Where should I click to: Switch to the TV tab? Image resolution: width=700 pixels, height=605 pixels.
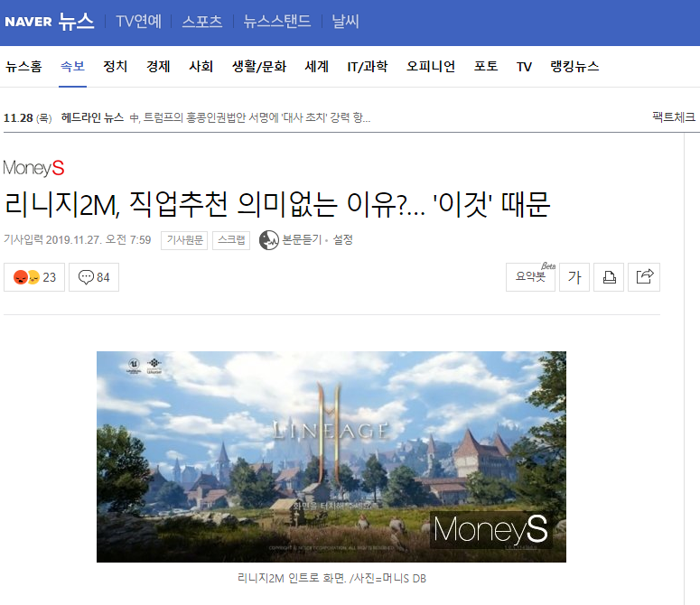click(x=524, y=67)
